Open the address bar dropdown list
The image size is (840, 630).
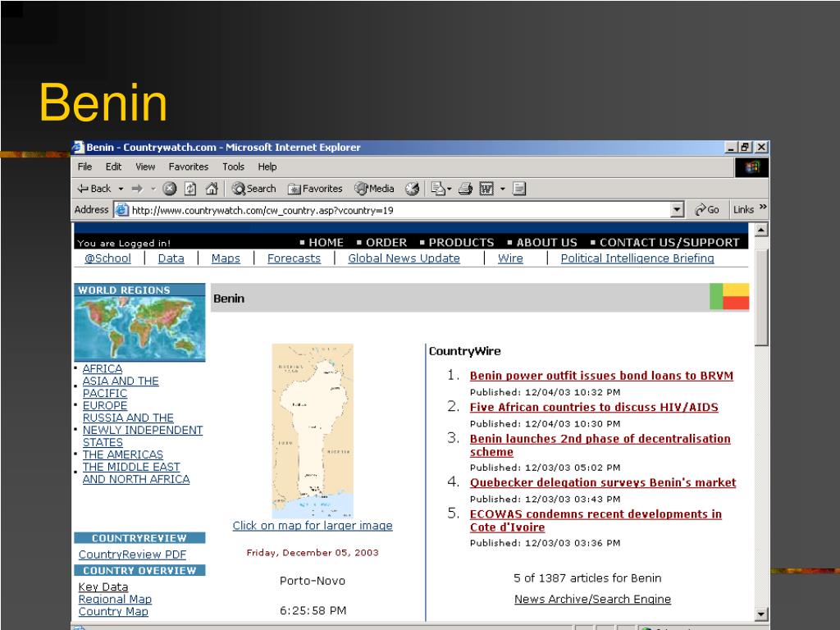(677, 210)
